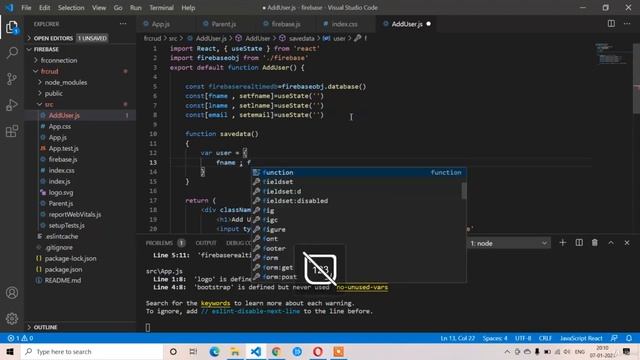Open Cortana circle on taskbar
This screenshot has width=640, height=360.
[173, 351]
